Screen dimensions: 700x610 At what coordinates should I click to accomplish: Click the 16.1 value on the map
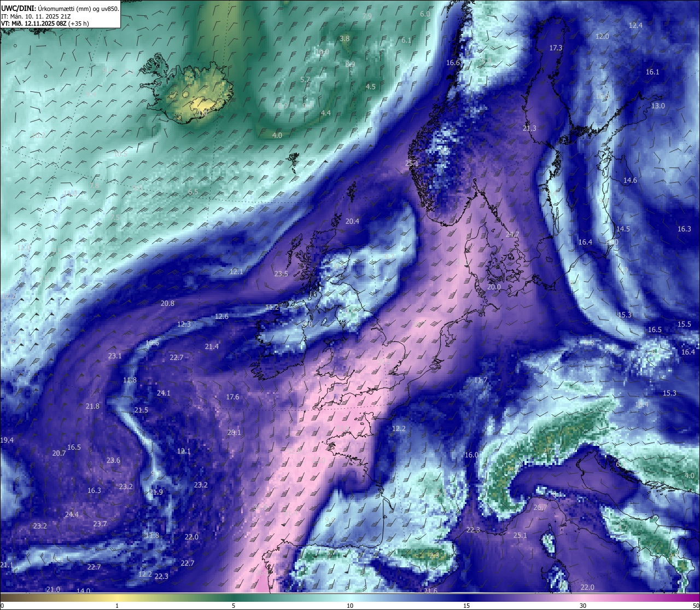(x=652, y=72)
